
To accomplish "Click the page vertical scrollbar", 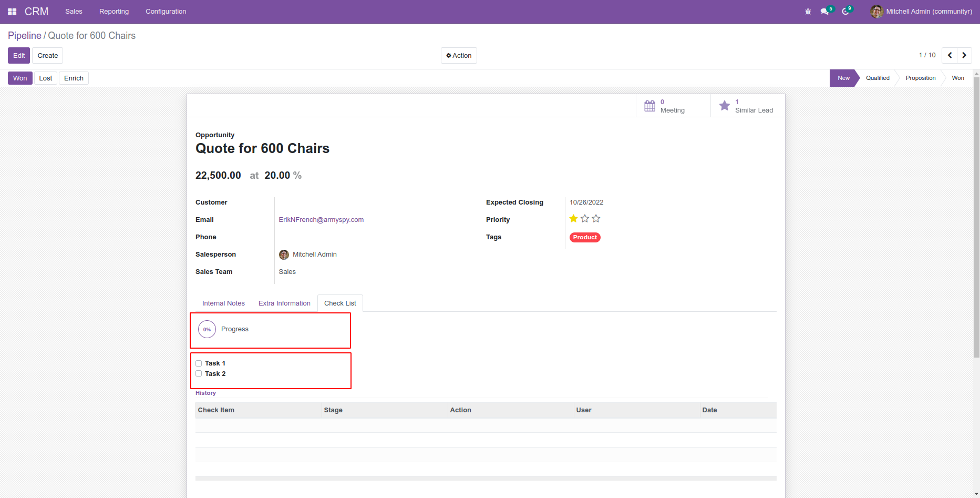I will click(976, 218).
